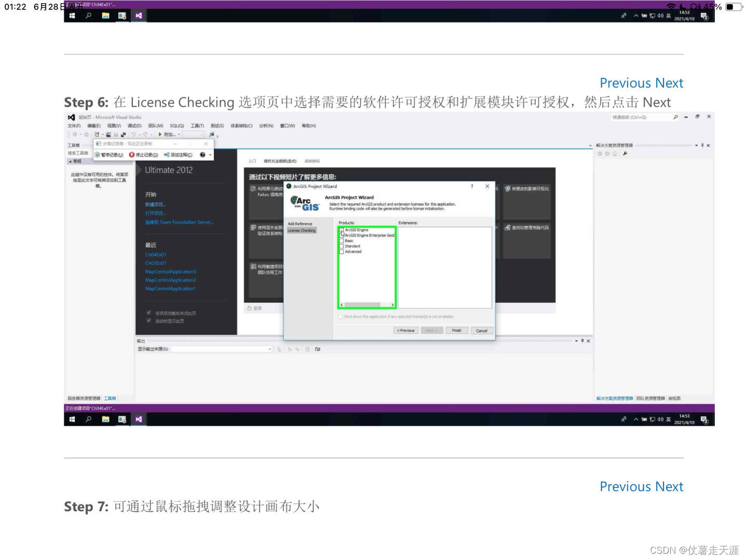Open File Explorer in the Step 6 screenshot taskbar
The image size is (747, 560).
click(105, 419)
